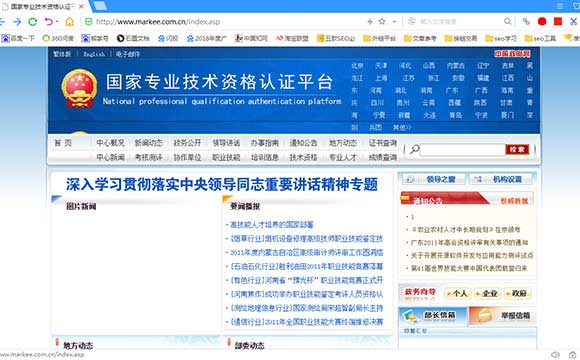Click the red square extension icon
The width and height of the screenshot is (580, 360).
tap(558, 21)
